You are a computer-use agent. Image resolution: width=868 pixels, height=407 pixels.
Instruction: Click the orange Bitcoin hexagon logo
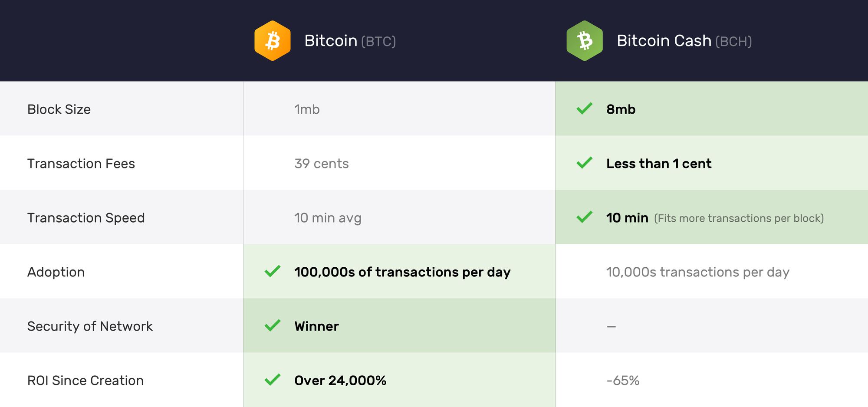(273, 41)
